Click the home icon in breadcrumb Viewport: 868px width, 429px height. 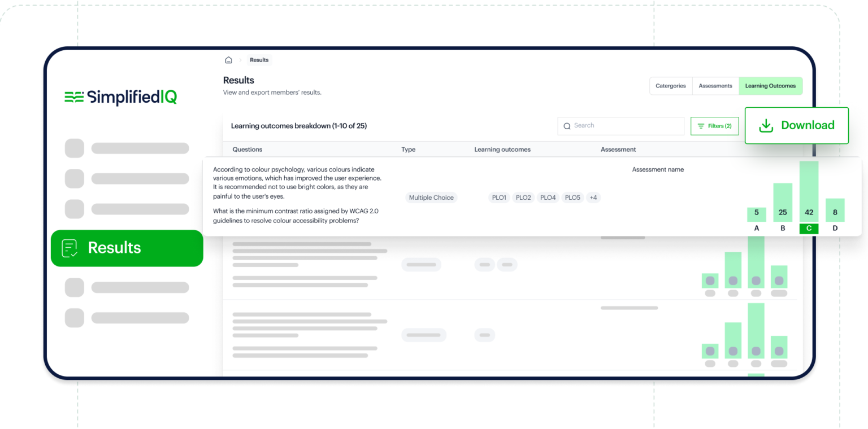pos(228,60)
